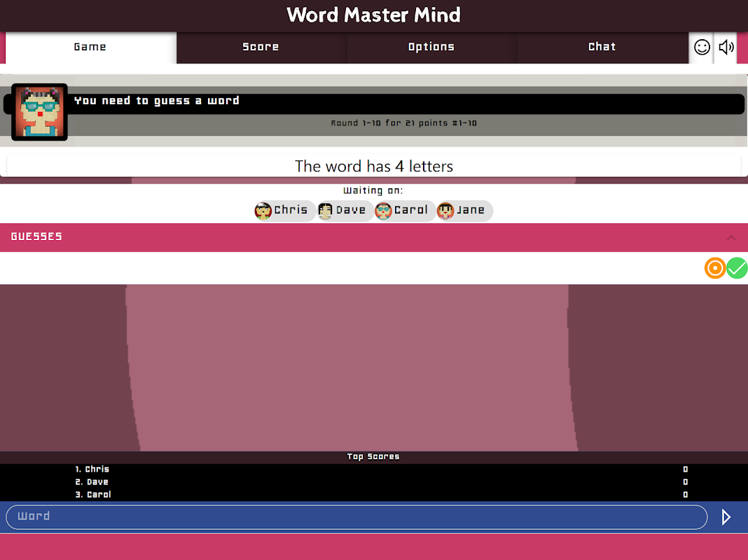748x560 pixels.
Task: Open the Score tab
Action: (261, 47)
